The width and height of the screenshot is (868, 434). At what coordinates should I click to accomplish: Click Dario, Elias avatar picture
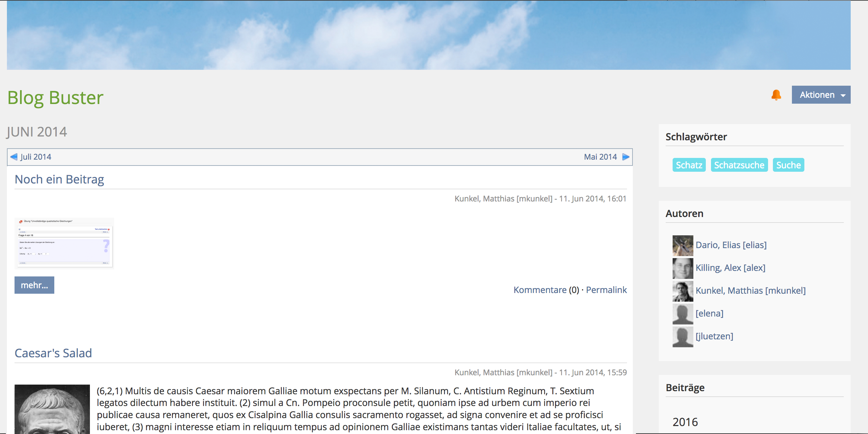682,245
